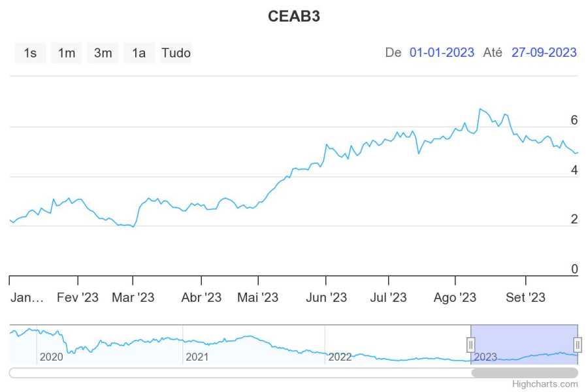
Task: Click the De start date field
Action: (442, 53)
